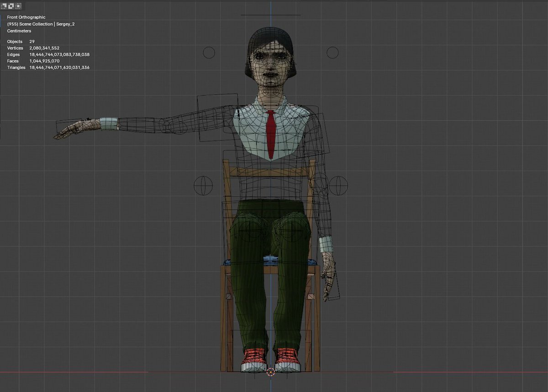Screen dimensions: 548x392
Task: Select the red sneaker on the screen-left side
Action: click(x=254, y=360)
